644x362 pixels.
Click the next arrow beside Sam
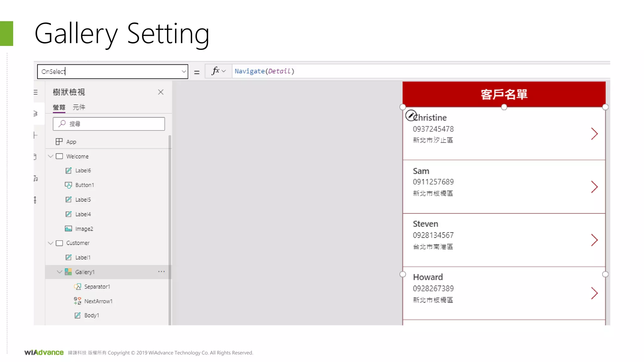click(594, 187)
